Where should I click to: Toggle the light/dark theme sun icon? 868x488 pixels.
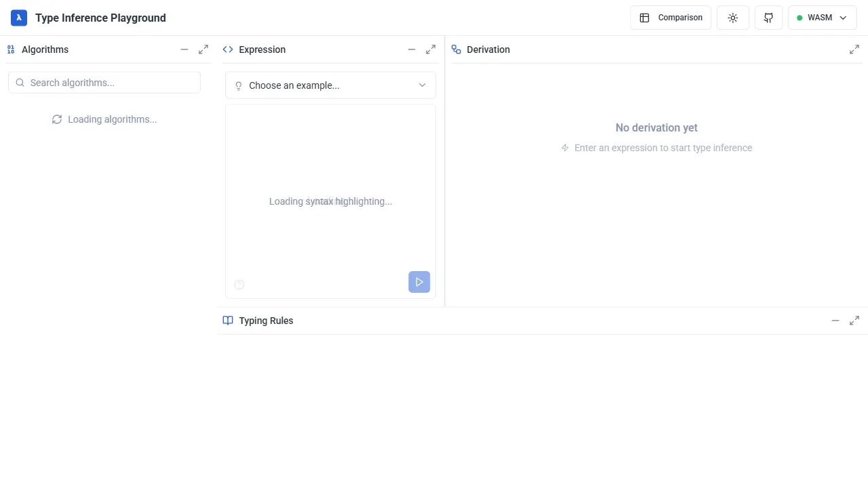[x=733, y=18]
